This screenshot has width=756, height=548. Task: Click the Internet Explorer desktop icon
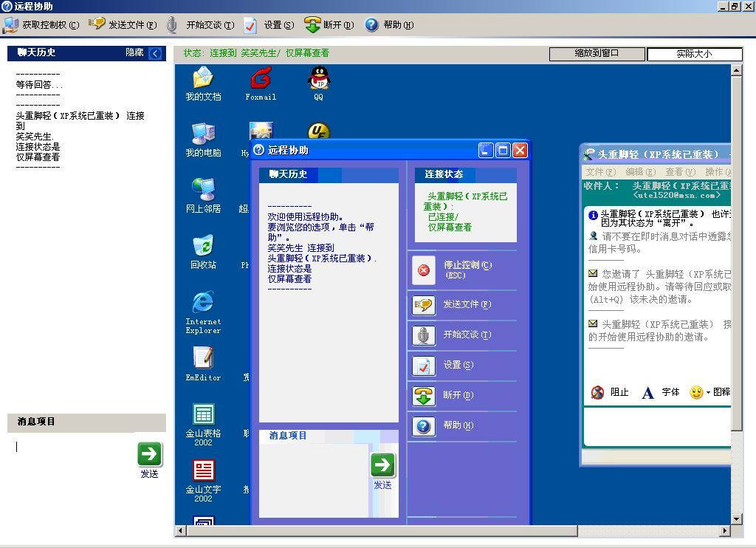pyautogui.click(x=202, y=303)
